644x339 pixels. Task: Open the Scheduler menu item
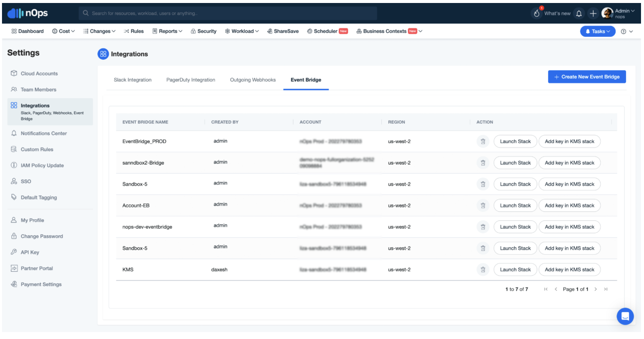[x=327, y=31]
